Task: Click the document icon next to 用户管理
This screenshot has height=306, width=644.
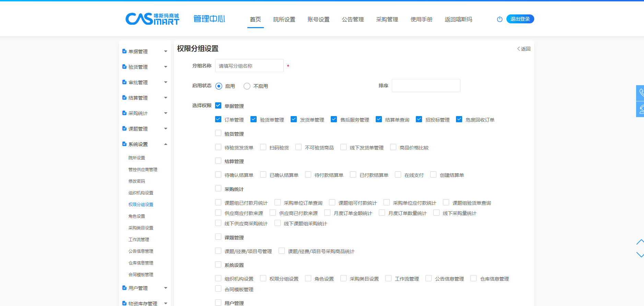Action: pyautogui.click(x=124, y=288)
